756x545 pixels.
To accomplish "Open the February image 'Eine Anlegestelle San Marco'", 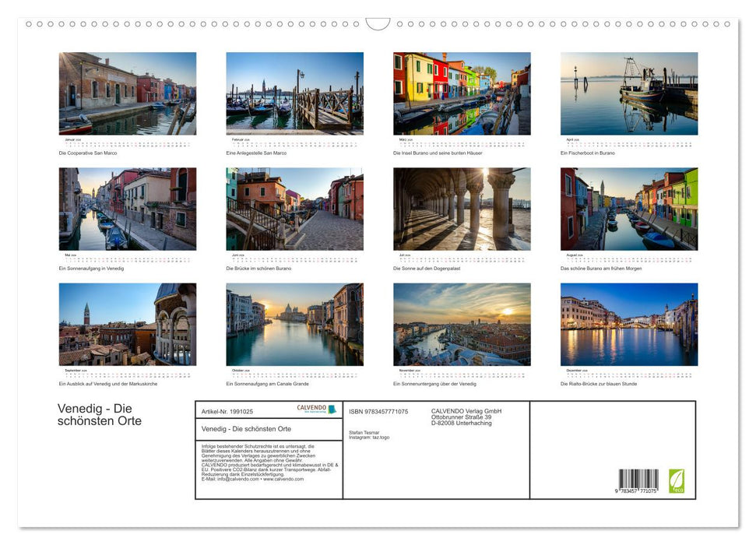I will point(294,93).
